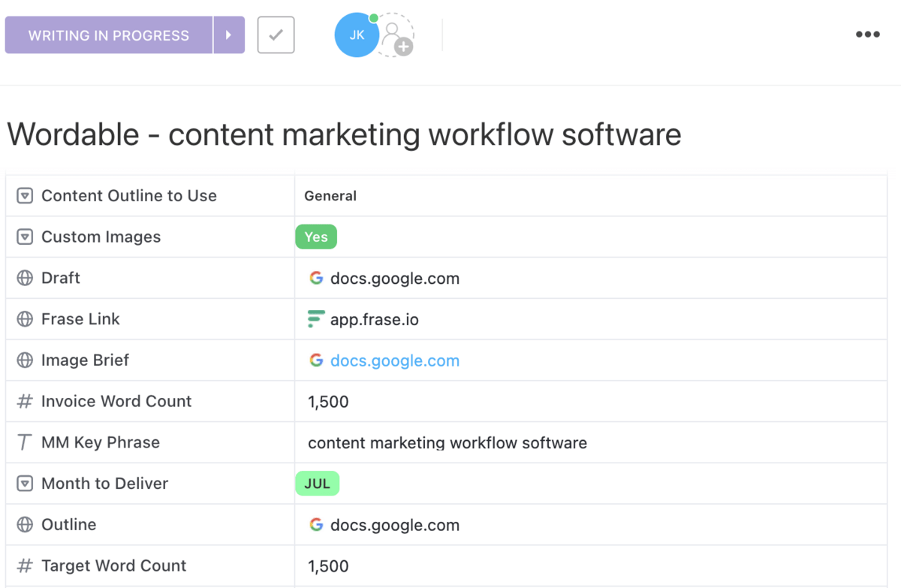Click the text icon beside MM Key Phrase
The width and height of the screenshot is (901, 588).
pyautogui.click(x=25, y=442)
